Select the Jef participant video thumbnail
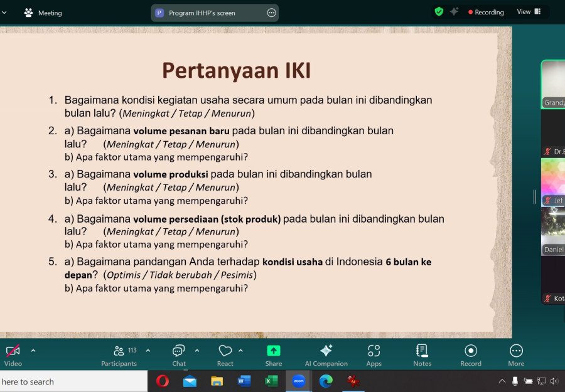The width and height of the screenshot is (565, 392). point(554,182)
